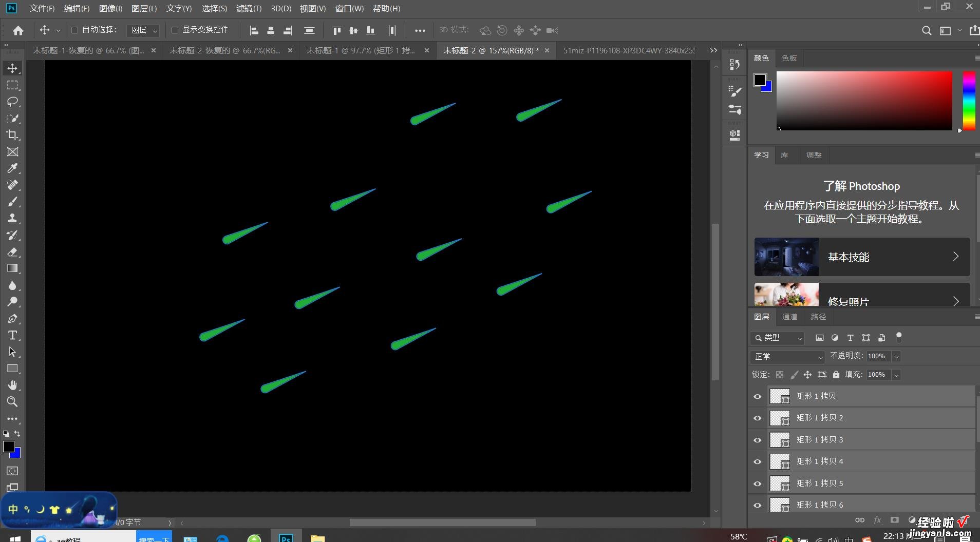The width and height of the screenshot is (980, 542).
Task: Hide the 矩形 1 拷贝 4 layer
Action: click(x=757, y=461)
